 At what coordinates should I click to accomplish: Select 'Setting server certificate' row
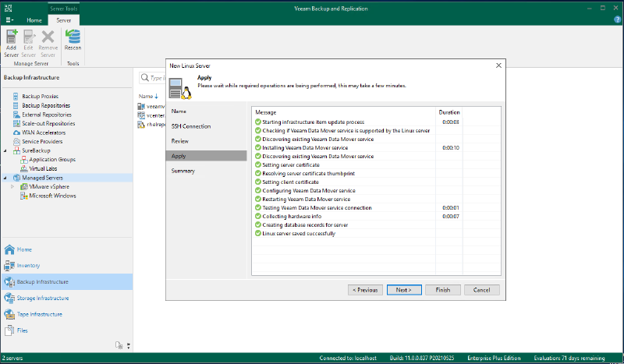(377, 164)
